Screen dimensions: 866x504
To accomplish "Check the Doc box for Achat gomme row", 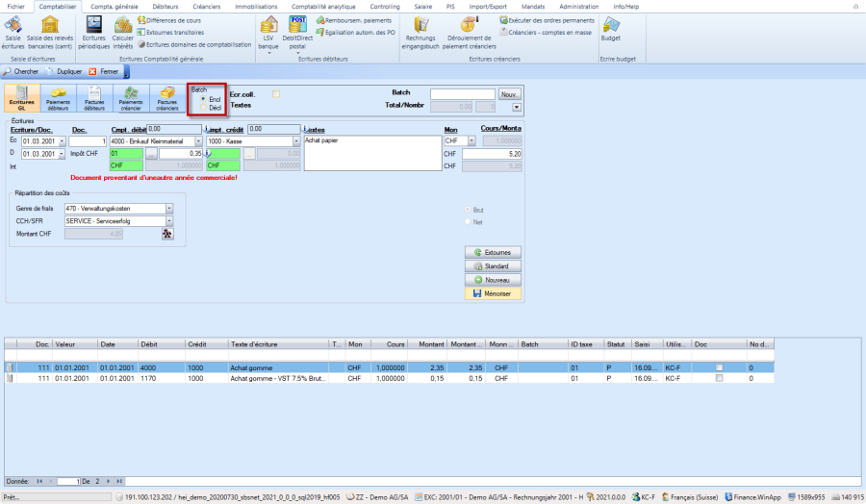I will 720,366.
